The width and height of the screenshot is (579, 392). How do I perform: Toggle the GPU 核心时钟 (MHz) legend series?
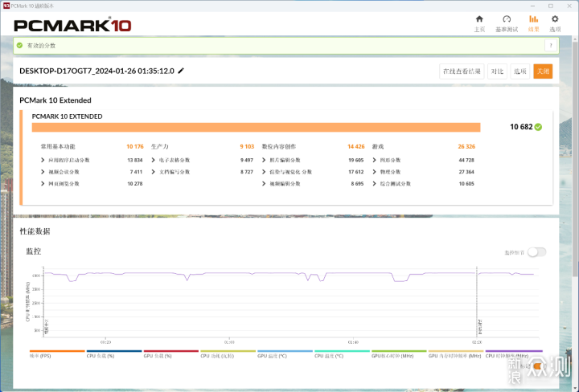pyautogui.click(x=399, y=353)
